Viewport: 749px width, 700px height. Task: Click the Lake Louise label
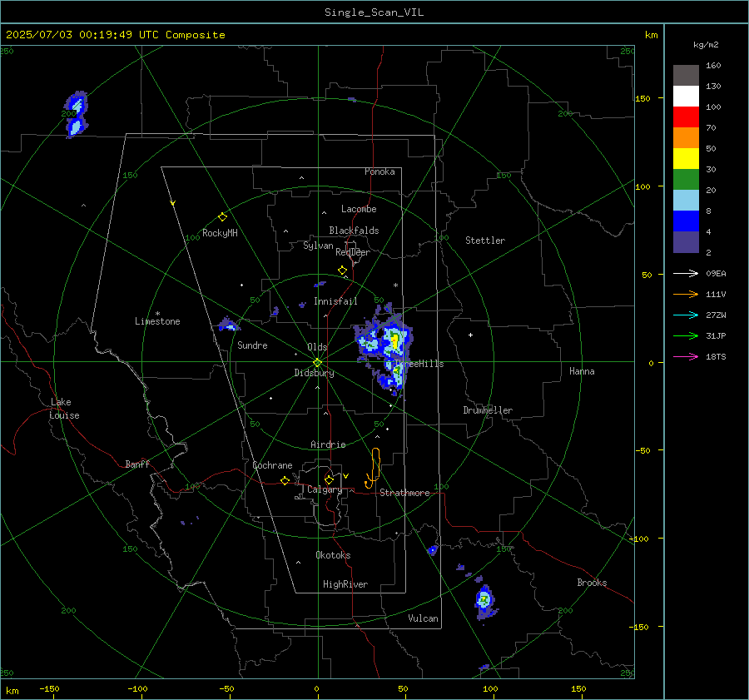[64, 409]
